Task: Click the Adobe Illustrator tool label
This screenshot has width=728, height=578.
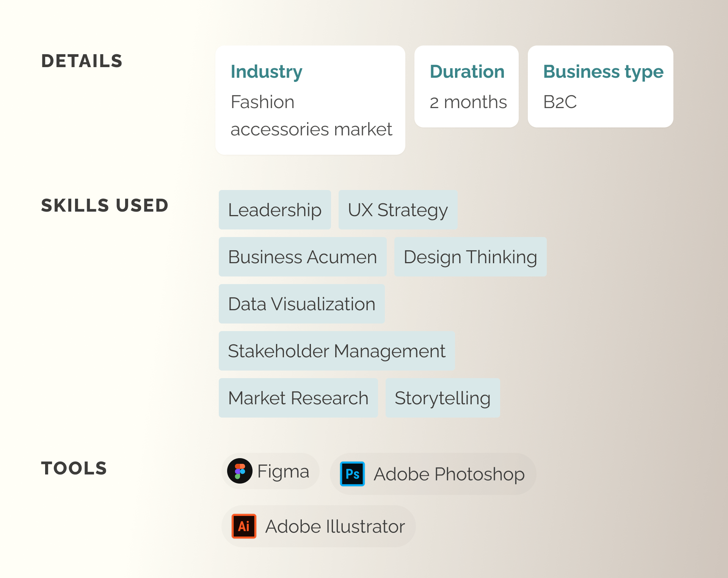Action: pos(335,526)
